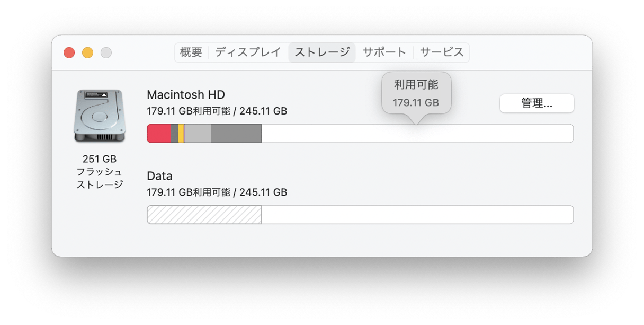Select the light gray storage bar segment
644x325 pixels.
coord(198,134)
